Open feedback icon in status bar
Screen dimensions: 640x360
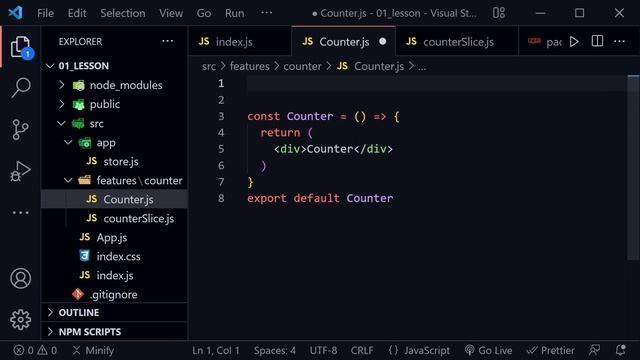[595, 350]
